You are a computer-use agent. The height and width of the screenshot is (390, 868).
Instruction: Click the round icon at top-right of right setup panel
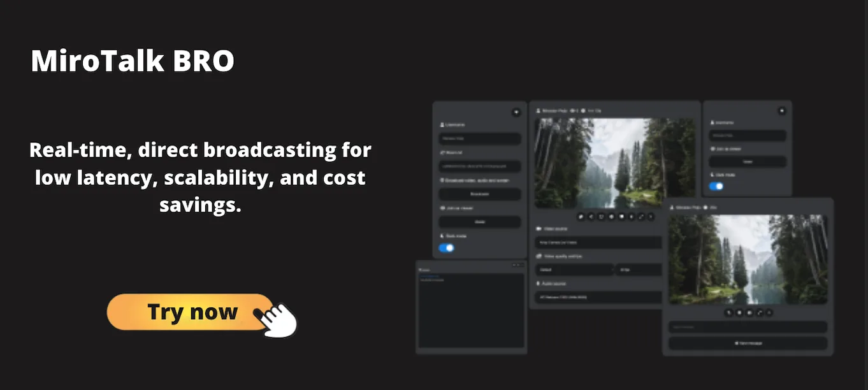(781, 110)
